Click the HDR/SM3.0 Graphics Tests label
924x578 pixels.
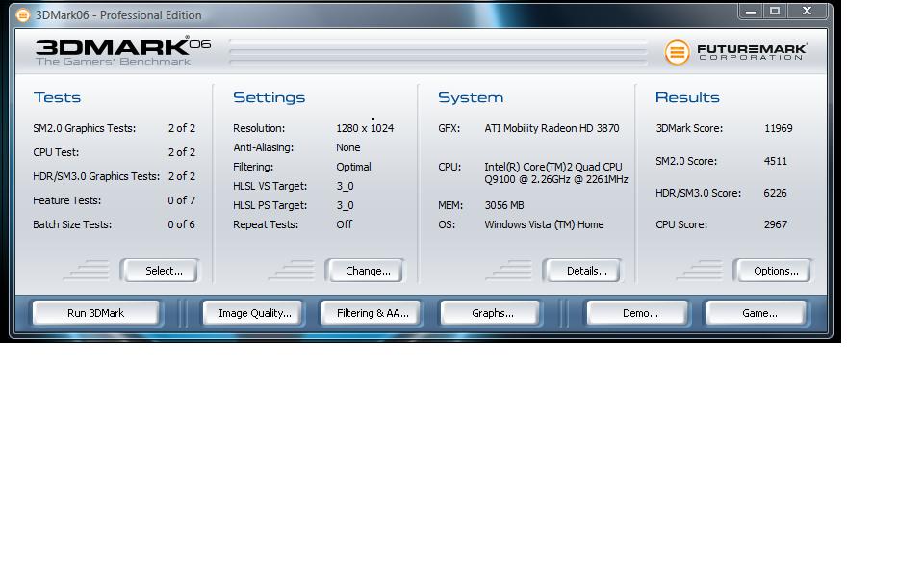[x=96, y=176]
